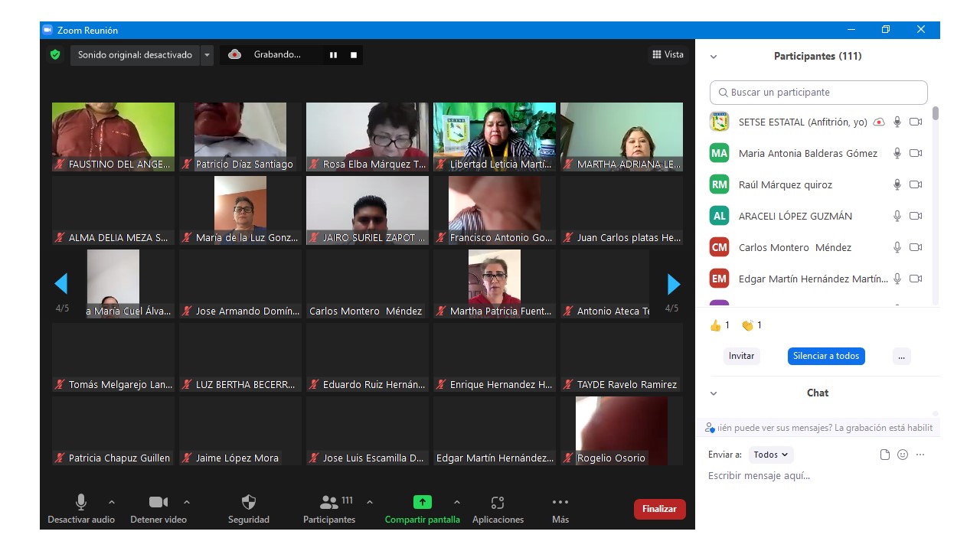Screen dimensions: 980x551
Task: Click the Zoom logo in title bar
Action: tap(47, 30)
